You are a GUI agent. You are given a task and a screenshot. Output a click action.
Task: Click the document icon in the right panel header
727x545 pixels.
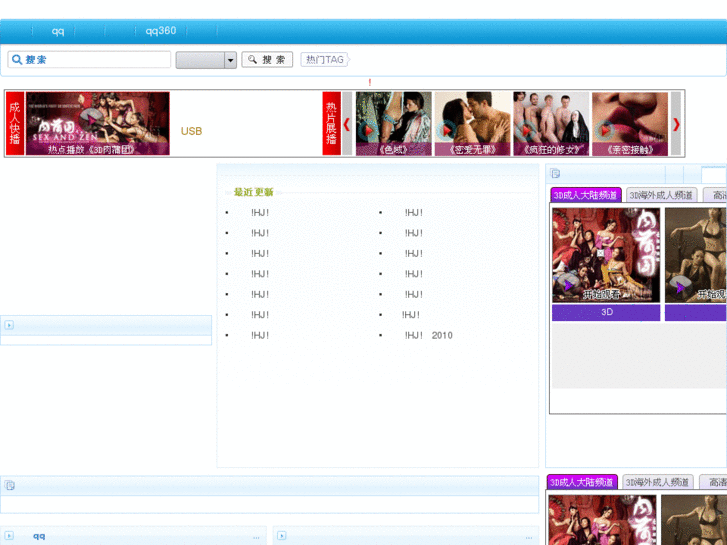(x=555, y=173)
